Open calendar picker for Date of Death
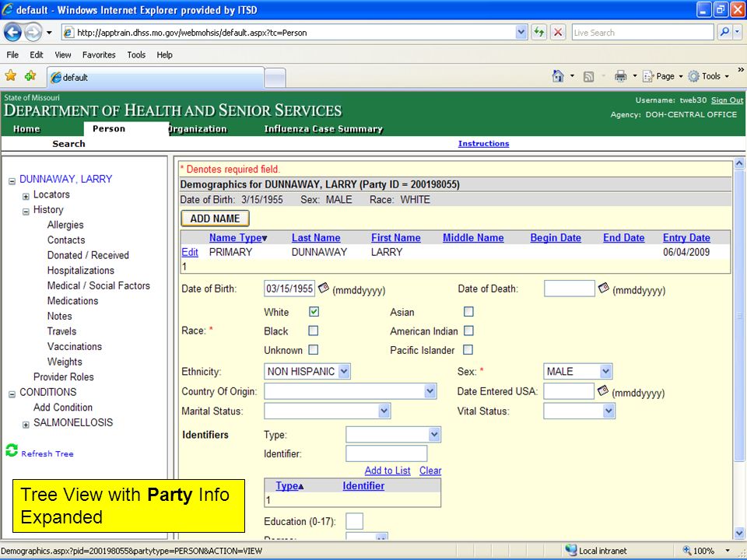This screenshot has height=560, width=747. 604,288
